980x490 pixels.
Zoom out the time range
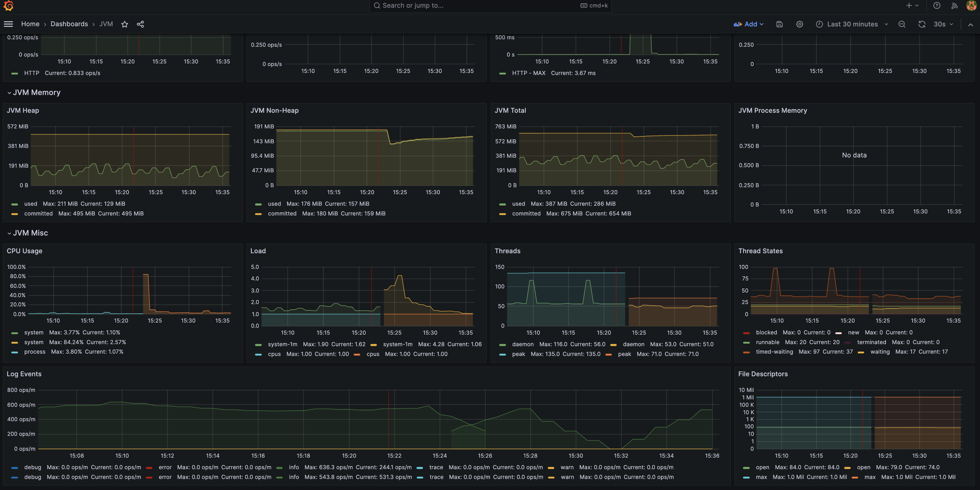902,24
